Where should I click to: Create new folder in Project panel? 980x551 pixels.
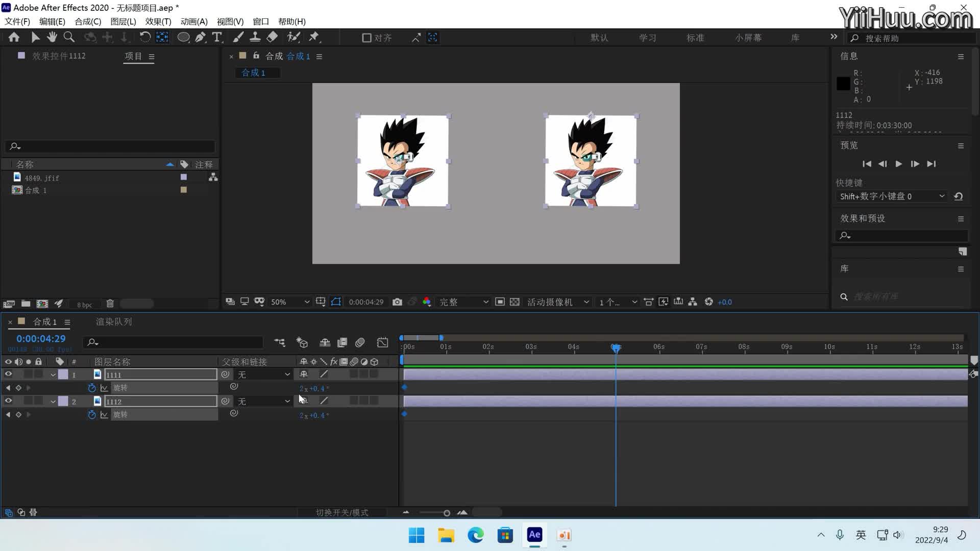[26, 304]
